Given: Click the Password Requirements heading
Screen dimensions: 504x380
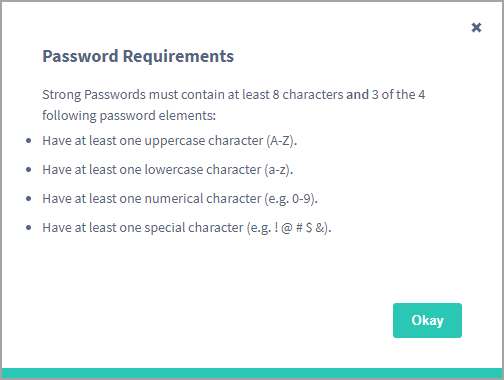Looking at the screenshot, I should [x=138, y=56].
